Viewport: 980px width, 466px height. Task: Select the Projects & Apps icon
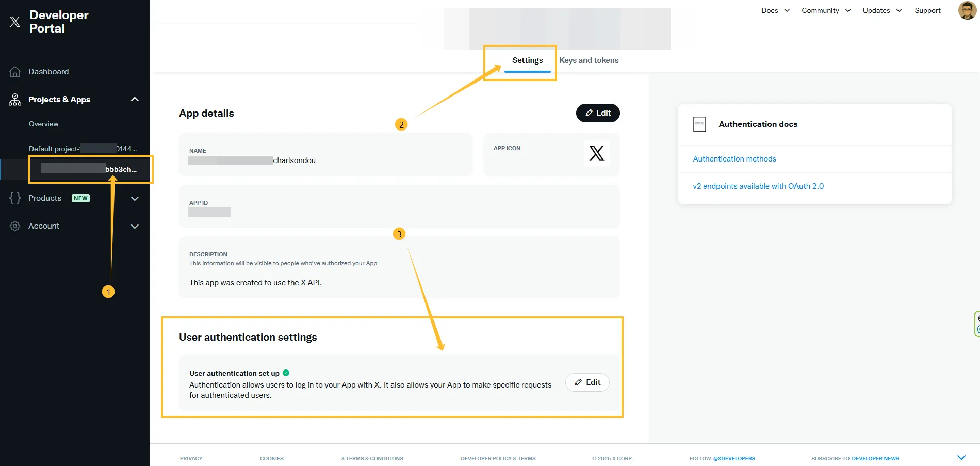(x=14, y=100)
